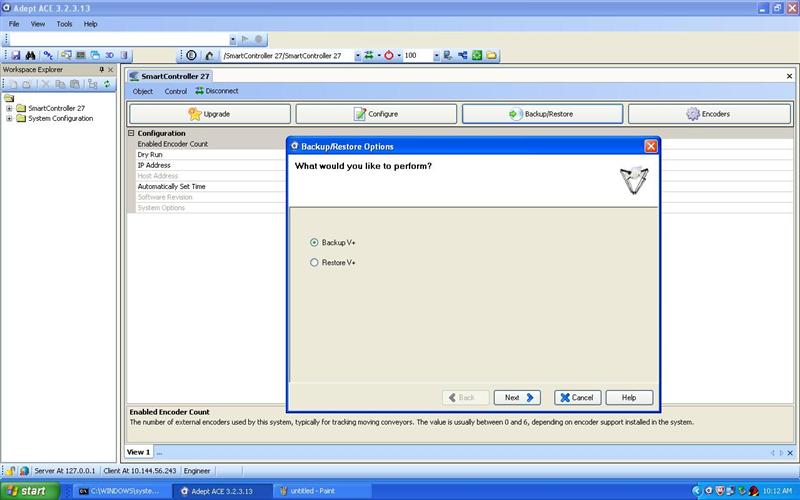Close the Backup/Restore Options dialog
Viewport: 800px width, 500px height.
(x=651, y=146)
